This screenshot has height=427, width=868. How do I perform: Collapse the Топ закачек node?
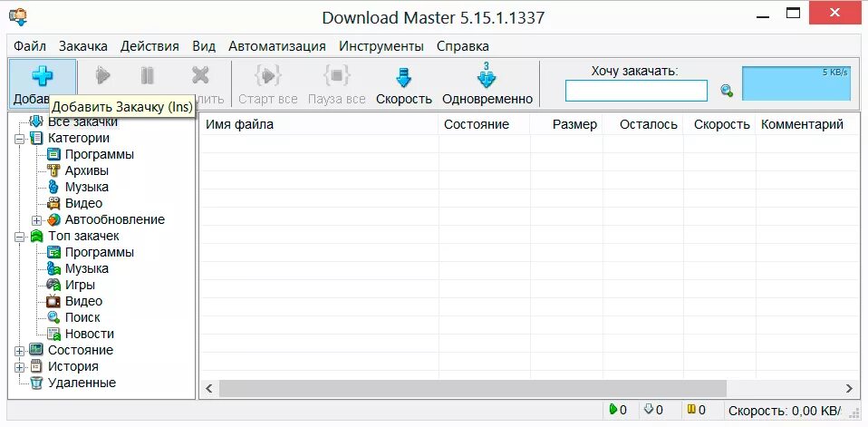[x=20, y=237]
